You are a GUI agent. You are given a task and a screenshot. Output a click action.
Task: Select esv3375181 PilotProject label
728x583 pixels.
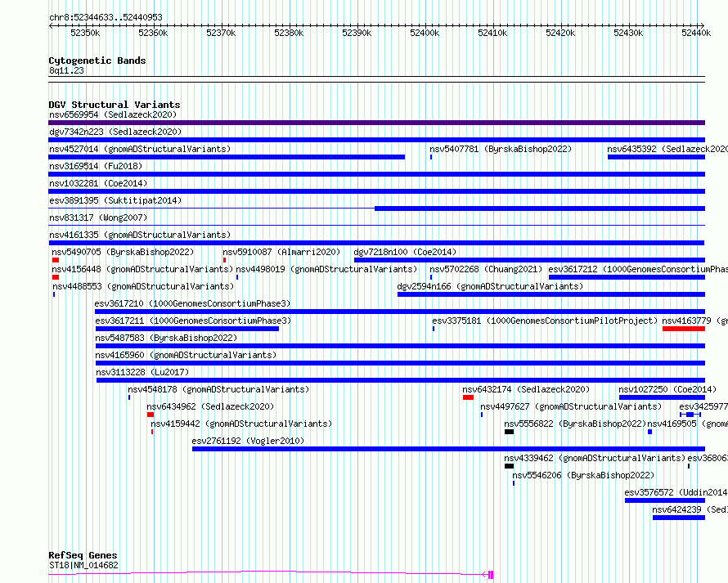click(x=545, y=321)
